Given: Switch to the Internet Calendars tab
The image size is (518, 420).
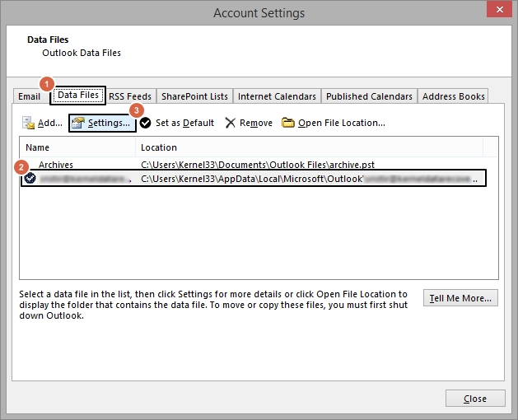Looking at the screenshot, I should pyautogui.click(x=277, y=96).
